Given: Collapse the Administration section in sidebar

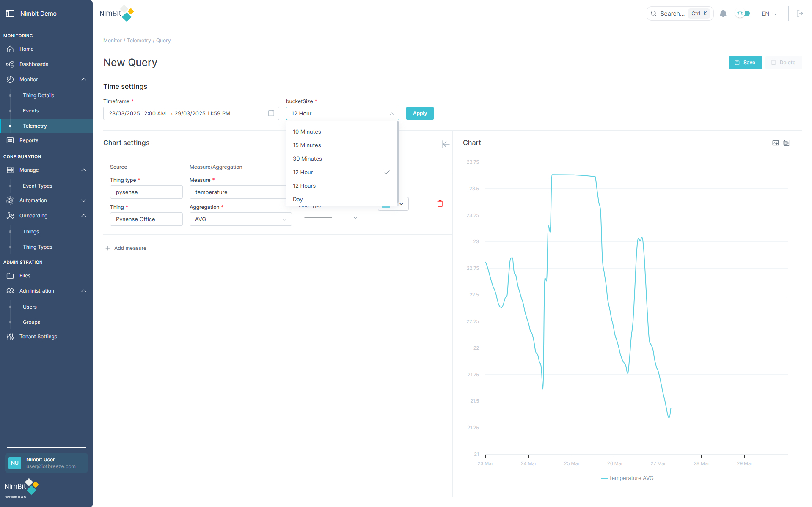Looking at the screenshot, I should 83,291.
